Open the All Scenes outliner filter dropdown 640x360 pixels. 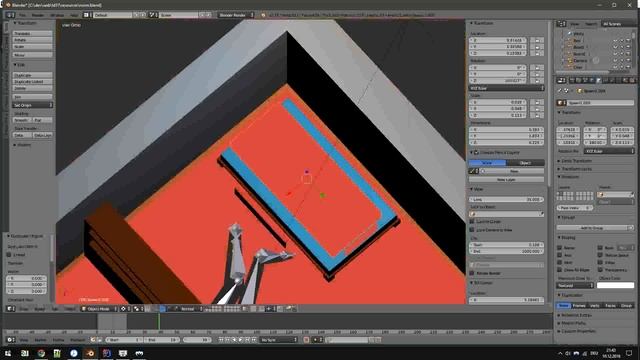coord(618,24)
